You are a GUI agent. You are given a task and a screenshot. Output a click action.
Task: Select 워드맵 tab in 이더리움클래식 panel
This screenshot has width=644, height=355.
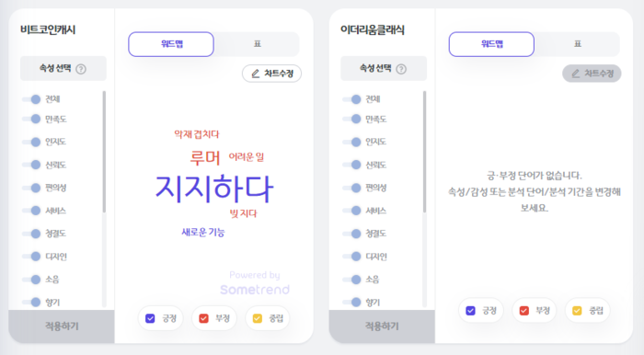tap(491, 44)
